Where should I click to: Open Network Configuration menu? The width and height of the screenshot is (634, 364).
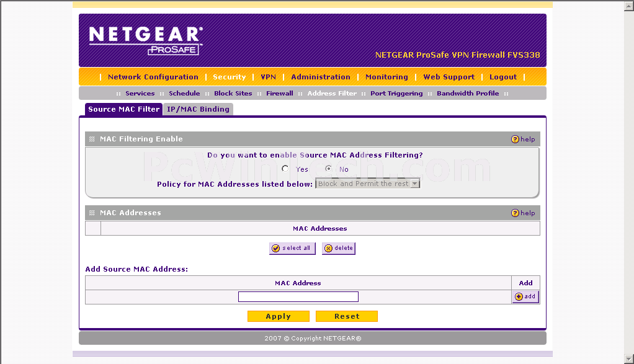(153, 77)
